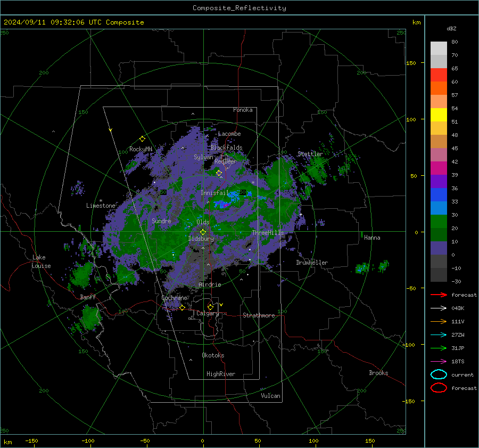Image resolution: width=479 pixels, height=448 pixels.
Task: Click the white 04DK arrow icon
Action: point(439,308)
